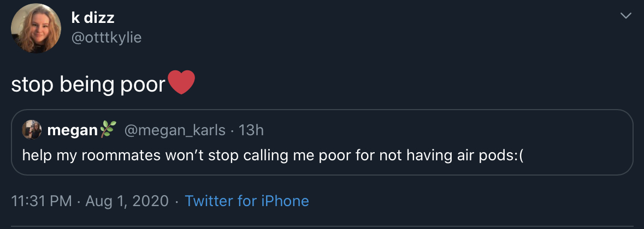
Task: Click the k dizz display name
Action: 92,18
